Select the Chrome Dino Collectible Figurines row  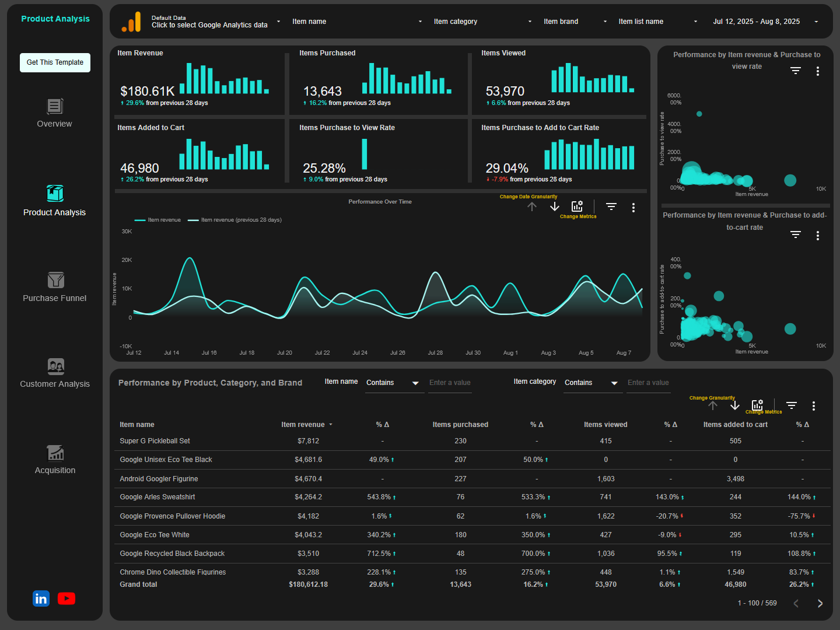tap(471, 572)
